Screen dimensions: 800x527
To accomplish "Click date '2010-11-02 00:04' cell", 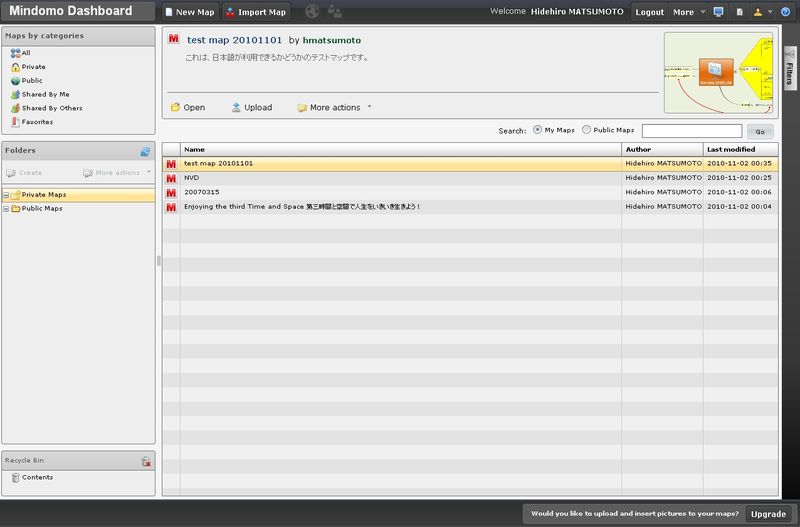I will point(739,206).
